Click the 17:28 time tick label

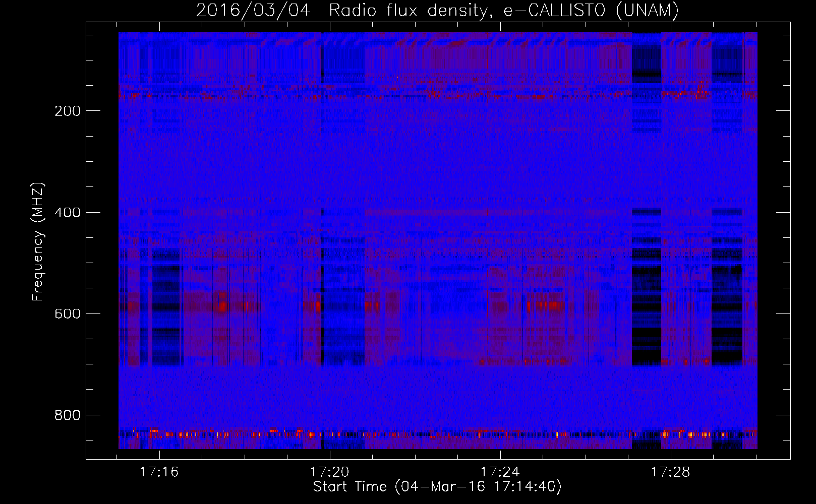click(671, 472)
